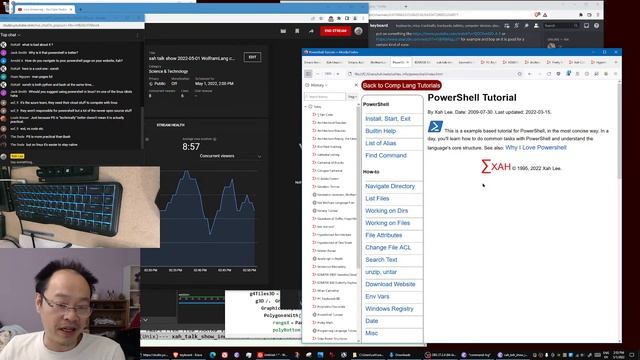Open the List Files page
The image size is (640, 360).
pos(377,198)
